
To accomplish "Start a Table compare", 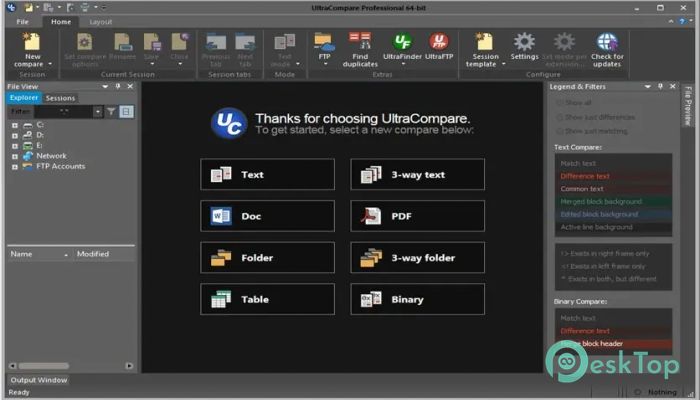I will 267,299.
